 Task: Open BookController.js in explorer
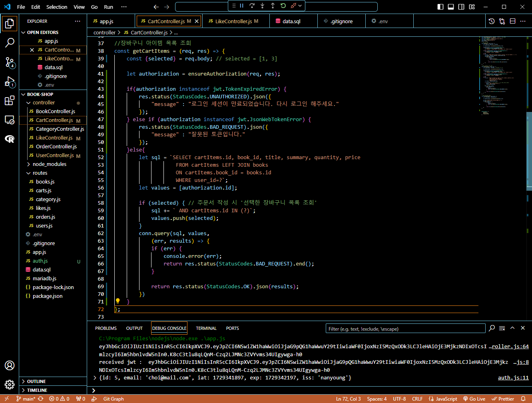(x=53, y=112)
